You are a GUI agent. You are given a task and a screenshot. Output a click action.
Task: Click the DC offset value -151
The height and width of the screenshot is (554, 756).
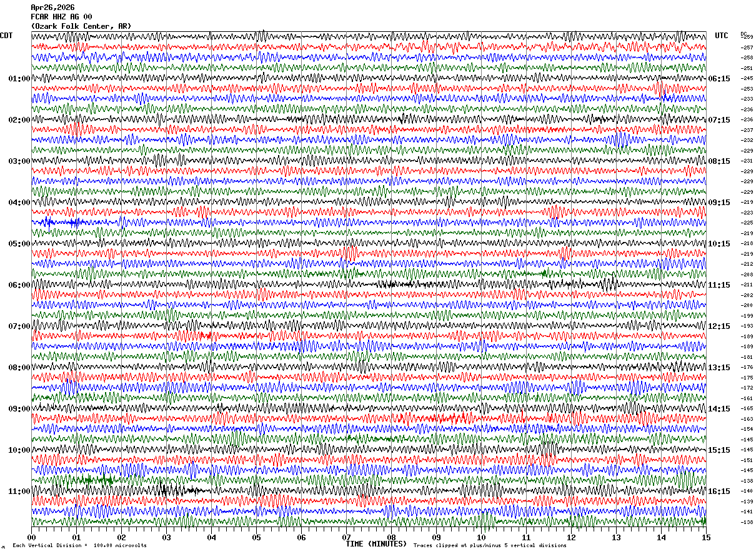tap(747, 460)
